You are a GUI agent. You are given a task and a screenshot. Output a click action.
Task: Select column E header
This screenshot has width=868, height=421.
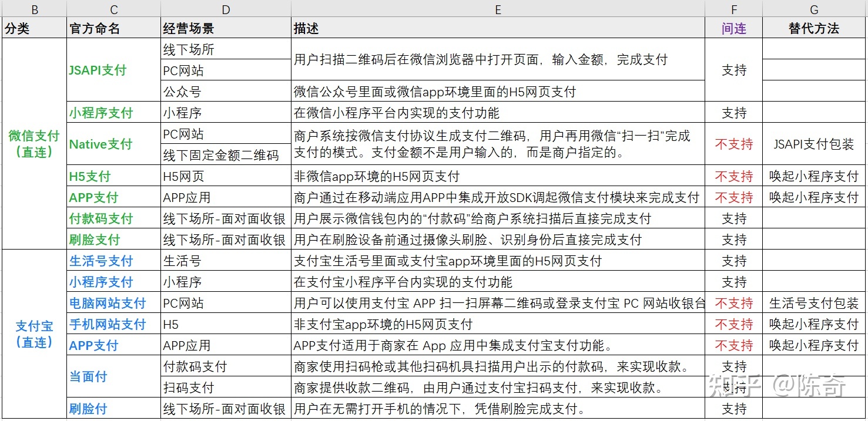click(498, 9)
